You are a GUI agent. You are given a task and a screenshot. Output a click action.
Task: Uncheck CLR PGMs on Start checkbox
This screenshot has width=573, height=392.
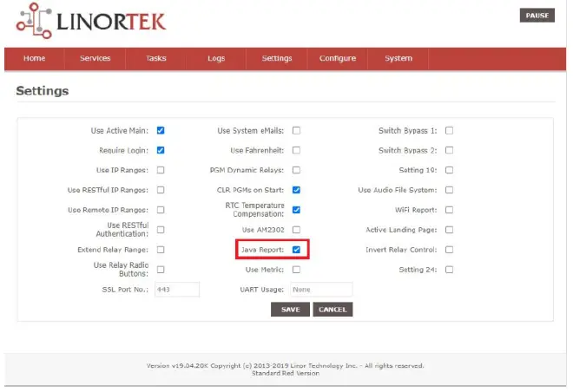click(296, 190)
